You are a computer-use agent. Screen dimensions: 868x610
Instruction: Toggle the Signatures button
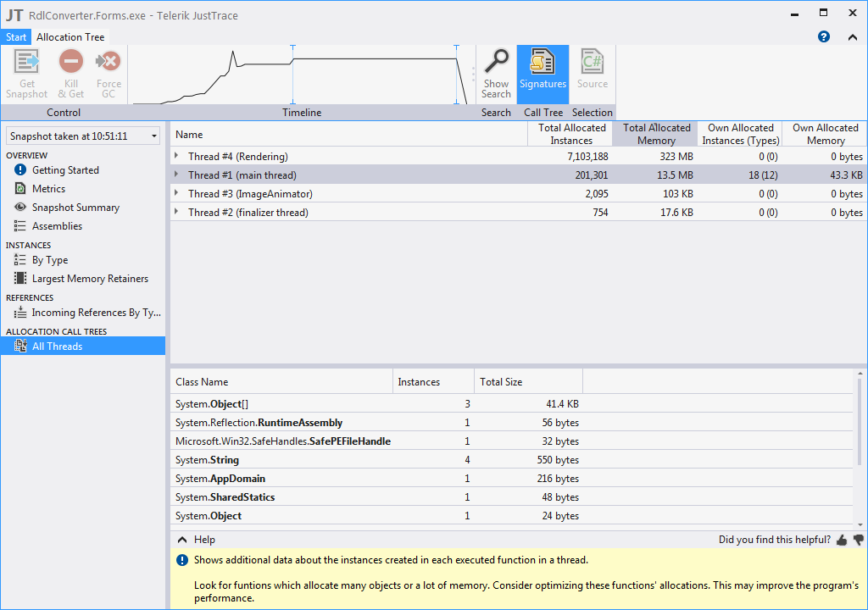(542, 75)
